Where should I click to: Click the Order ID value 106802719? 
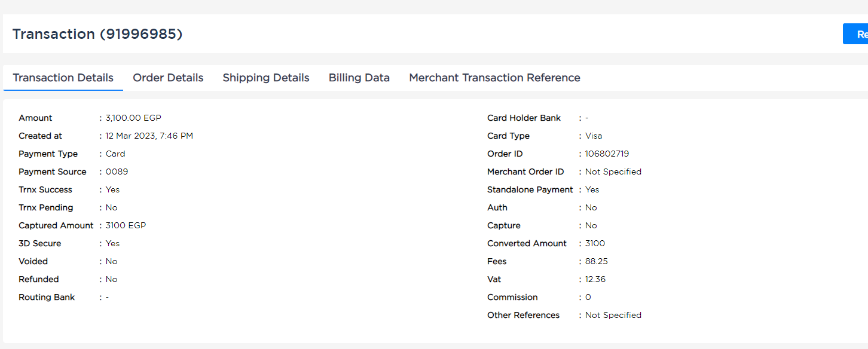click(607, 154)
